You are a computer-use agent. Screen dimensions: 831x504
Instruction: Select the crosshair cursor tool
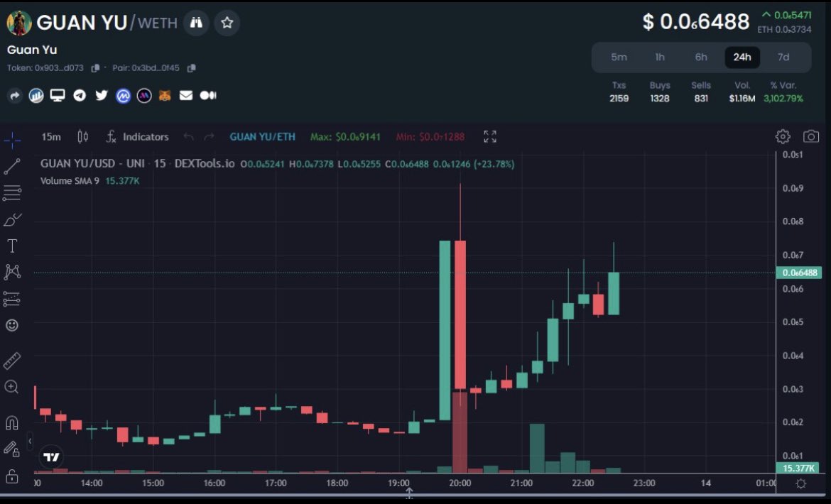pyautogui.click(x=12, y=141)
